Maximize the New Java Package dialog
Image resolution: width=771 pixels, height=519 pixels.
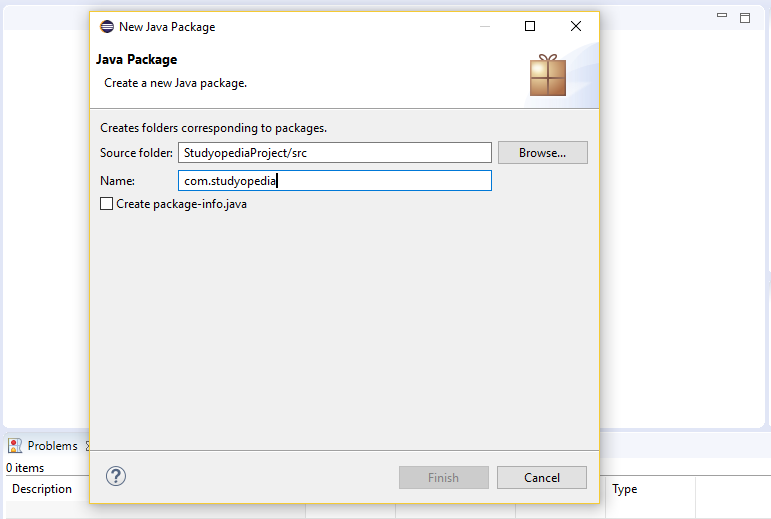coord(530,26)
